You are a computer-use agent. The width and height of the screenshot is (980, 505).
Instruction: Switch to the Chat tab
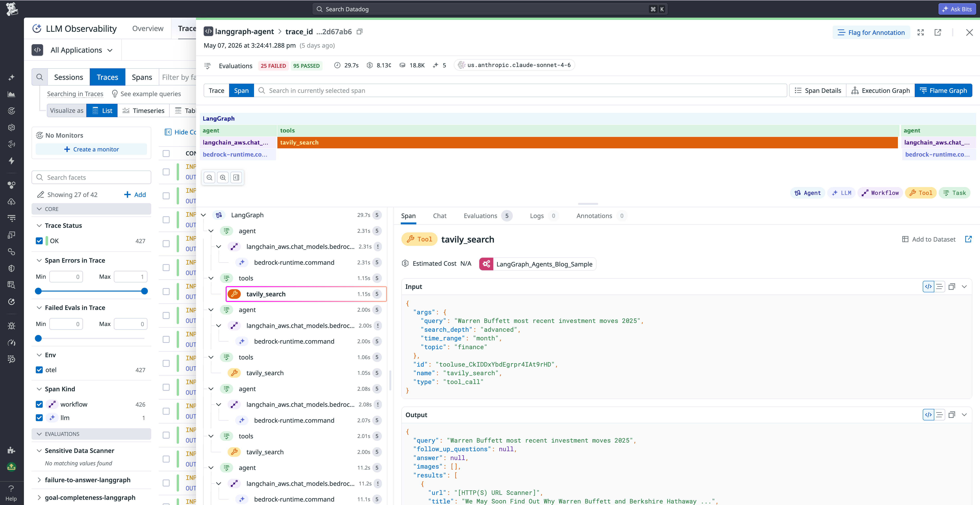[439, 216]
